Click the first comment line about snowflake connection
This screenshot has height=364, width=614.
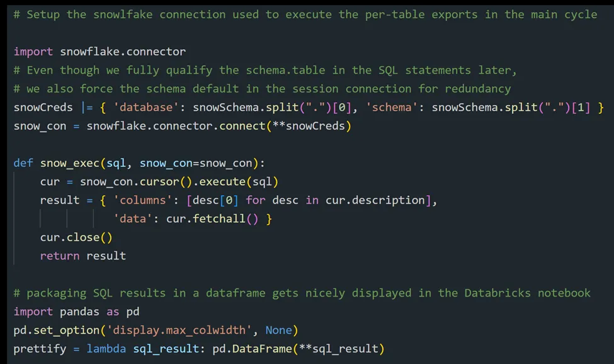305,14
